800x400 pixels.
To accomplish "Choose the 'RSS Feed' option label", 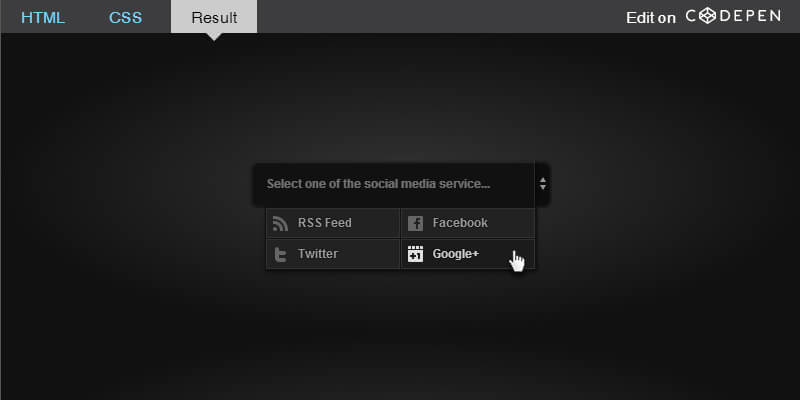I will (x=324, y=223).
